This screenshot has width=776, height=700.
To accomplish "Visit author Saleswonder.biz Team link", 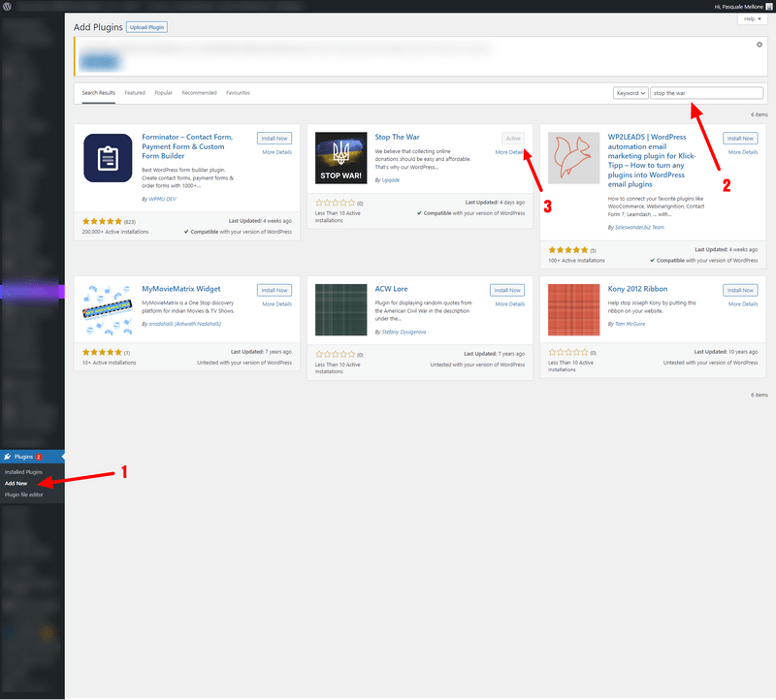I will (x=639, y=228).
